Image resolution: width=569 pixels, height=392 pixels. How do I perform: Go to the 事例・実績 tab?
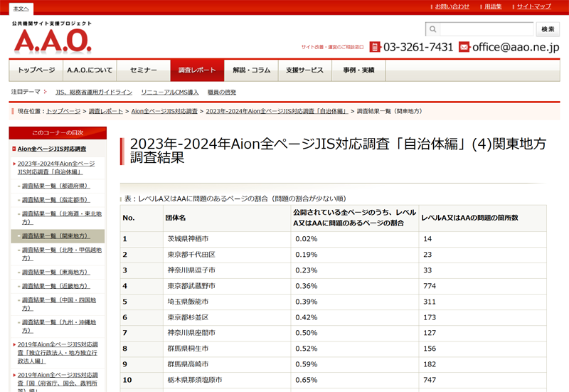coord(359,70)
